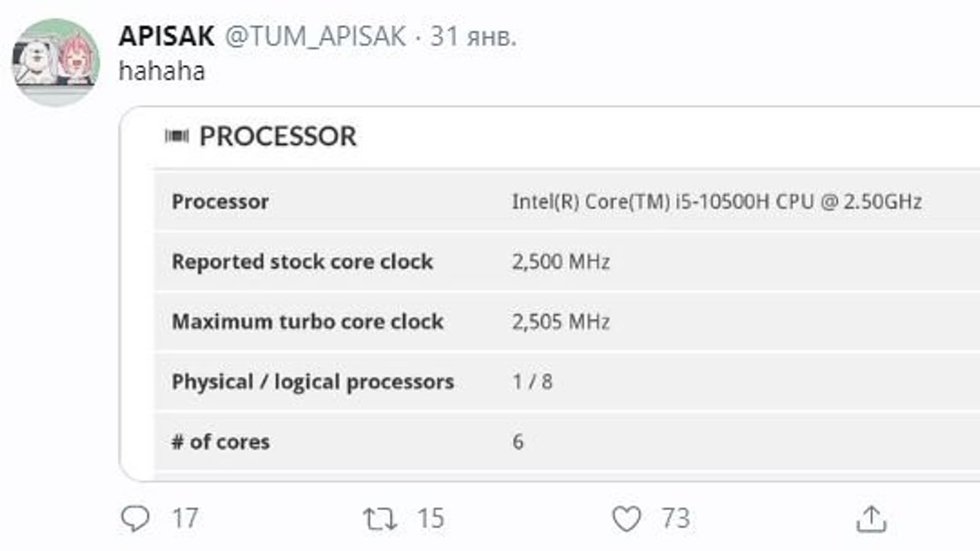Open the share menu upload icon
Screen dimensions: 980x551
click(x=871, y=519)
